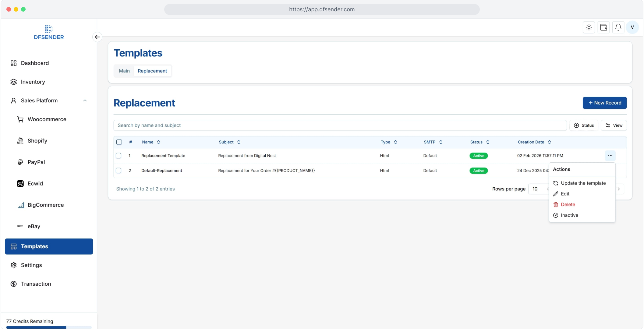Viewport: 644px width, 329px height.
Task: Toggle the light/dark theme sun icon
Action: pyautogui.click(x=589, y=27)
